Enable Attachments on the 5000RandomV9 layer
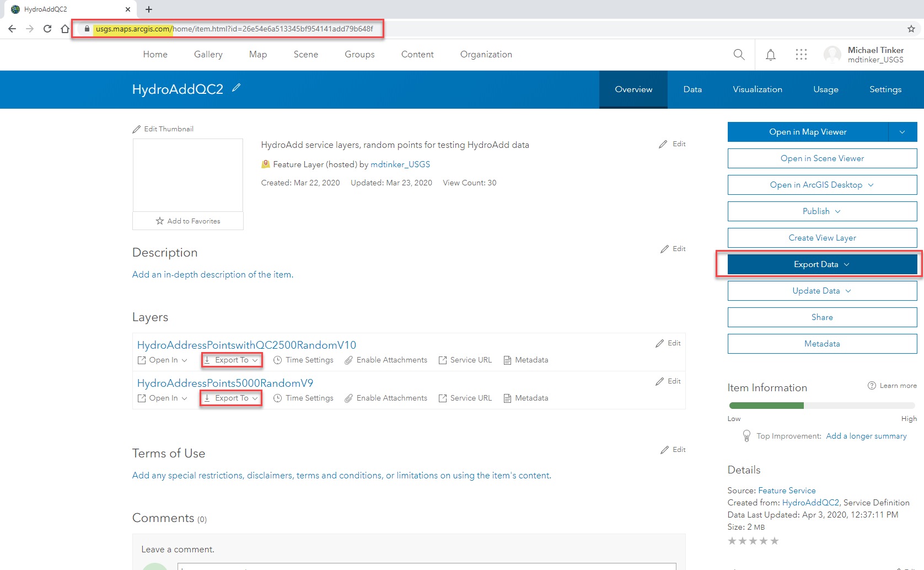The height and width of the screenshot is (570, 924). point(386,398)
